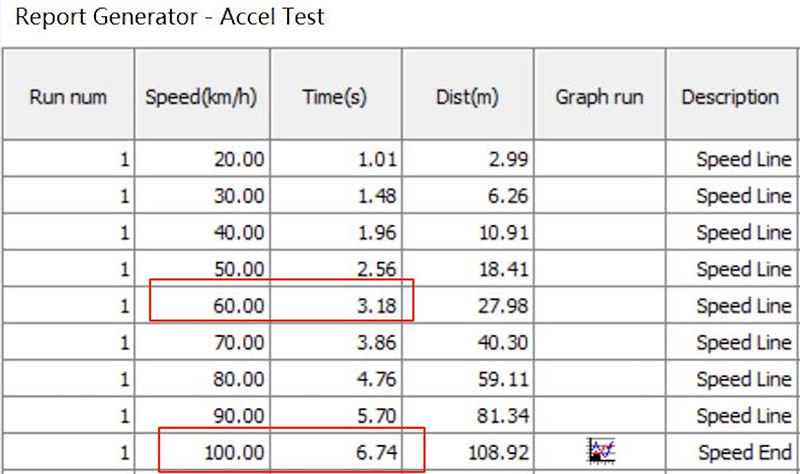Select the highlighted 3.18 time cell
The width and height of the screenshot is (800, 474).
pos(336,305)
